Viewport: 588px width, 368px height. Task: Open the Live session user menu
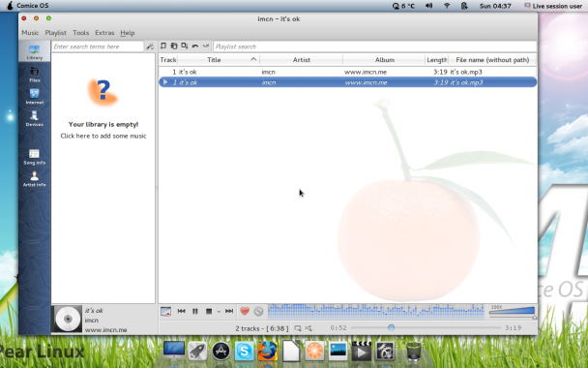(x=553, y=6)
